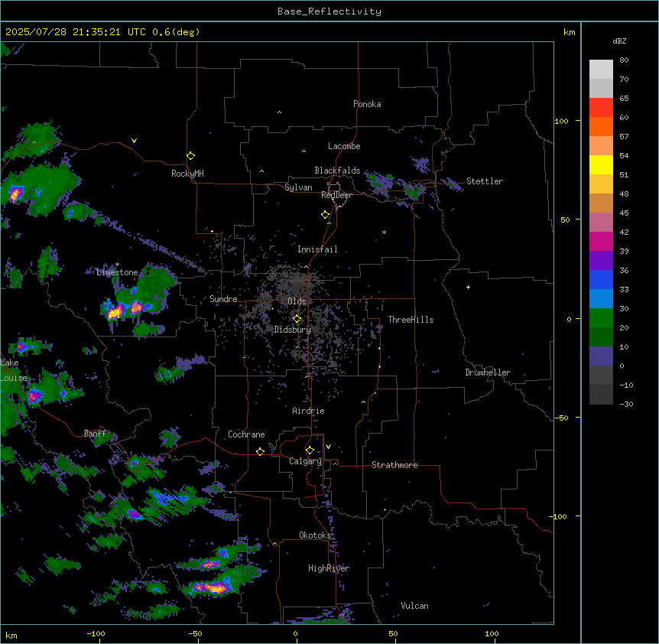Screen dimensions: 659x644
Task: Click the Olds label
Action: (x=297, y=301)
